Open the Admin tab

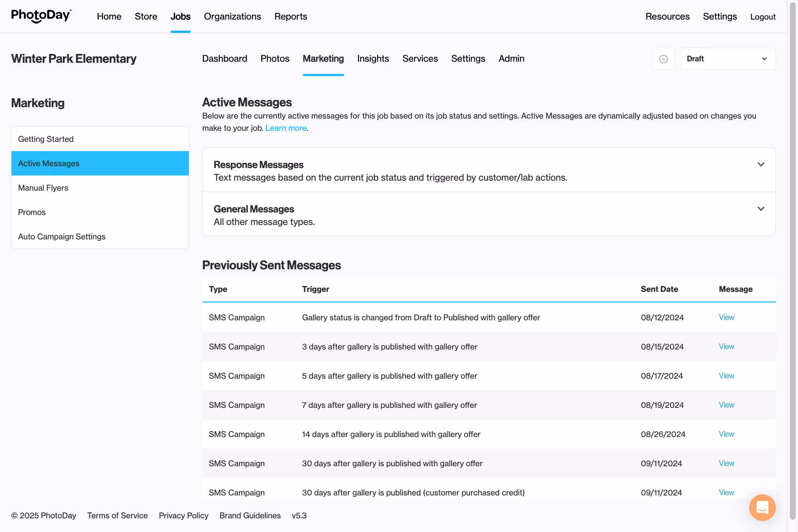pos(512,58)
